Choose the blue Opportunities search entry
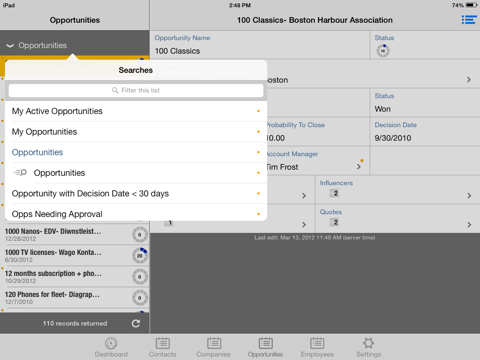 point(136,152)
